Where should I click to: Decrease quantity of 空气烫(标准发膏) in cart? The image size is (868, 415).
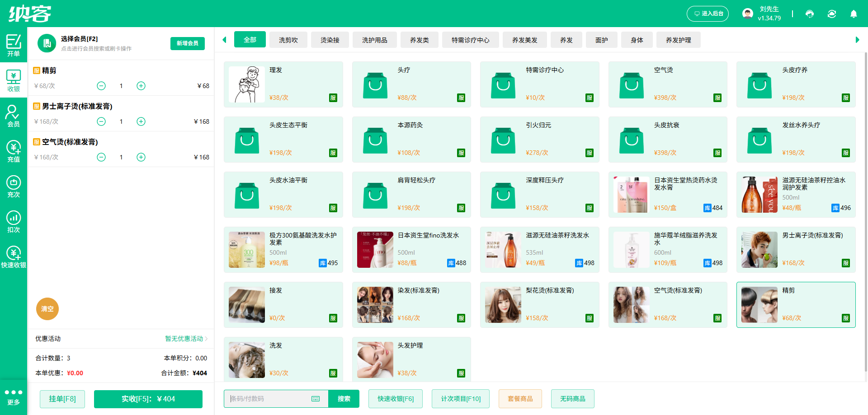(101, 157)
